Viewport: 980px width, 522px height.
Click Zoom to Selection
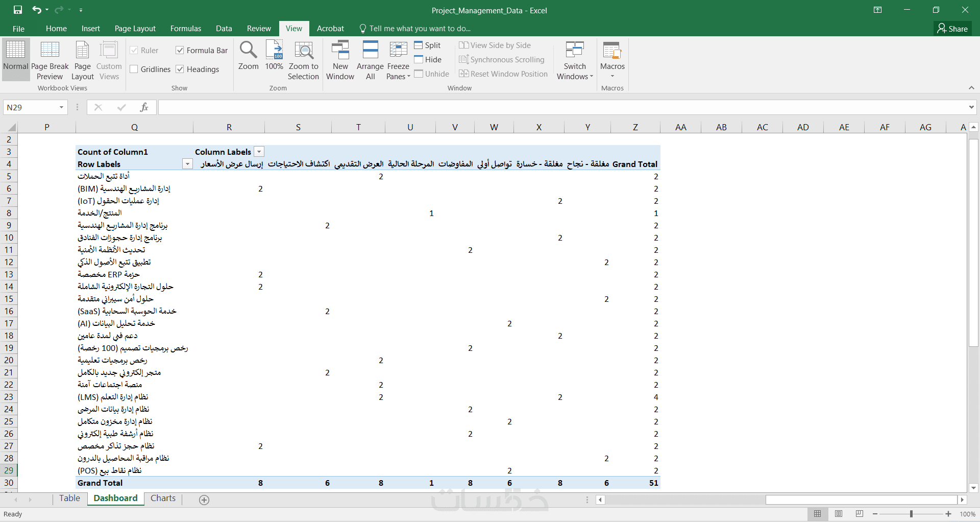303,59
